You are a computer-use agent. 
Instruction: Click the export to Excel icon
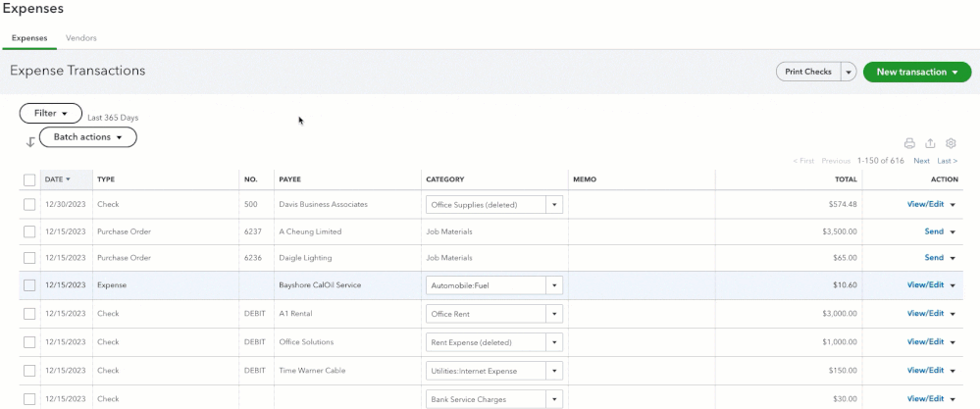930,143
